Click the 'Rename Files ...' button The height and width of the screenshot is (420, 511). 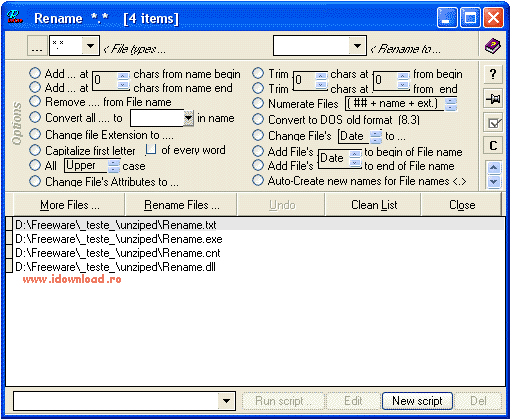[181, 205]
